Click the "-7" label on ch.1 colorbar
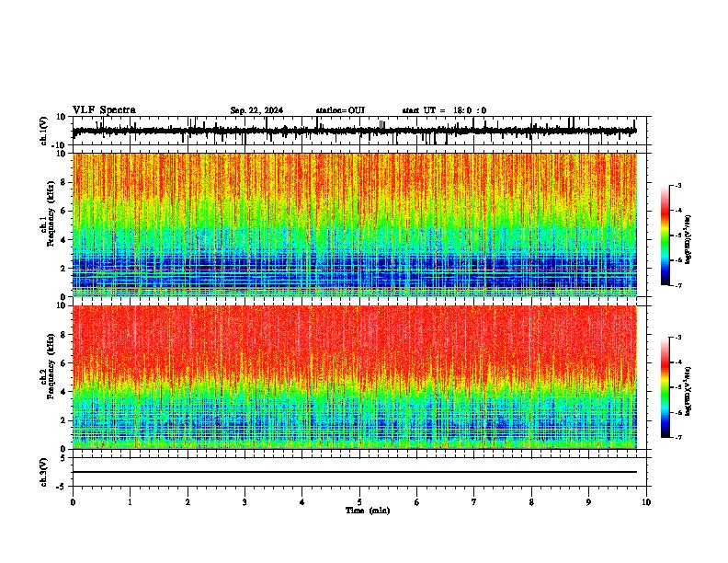 (678, 285)
